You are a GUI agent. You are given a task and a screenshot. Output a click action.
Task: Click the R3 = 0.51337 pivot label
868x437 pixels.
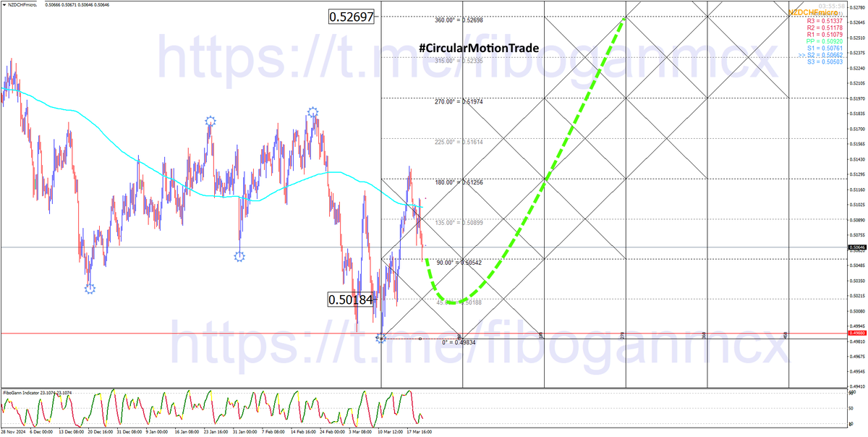click(825, 21)
